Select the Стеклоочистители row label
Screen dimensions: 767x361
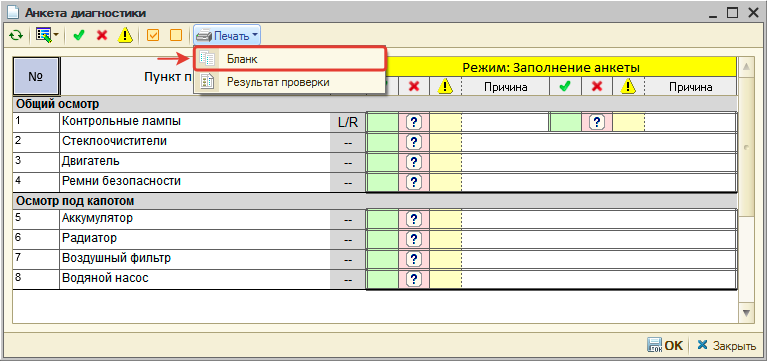(x=114, y=141)
